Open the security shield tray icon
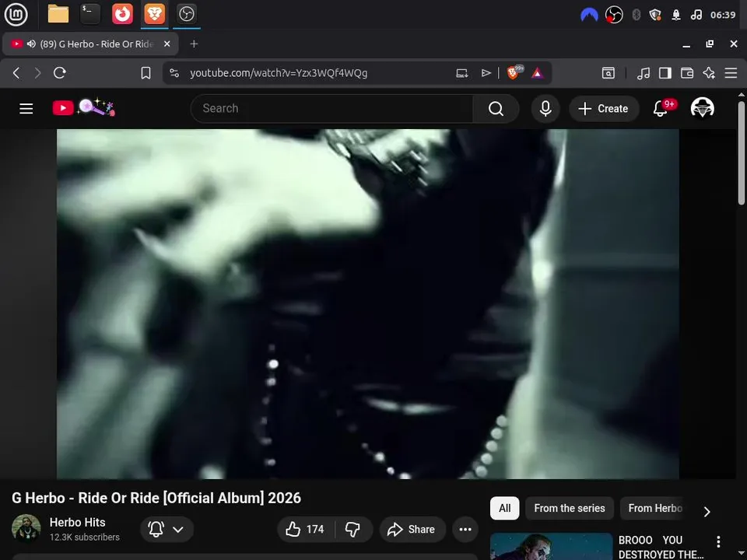Image resolution: width=747 pixels, height=560 pixels. (x=655, y=15)
